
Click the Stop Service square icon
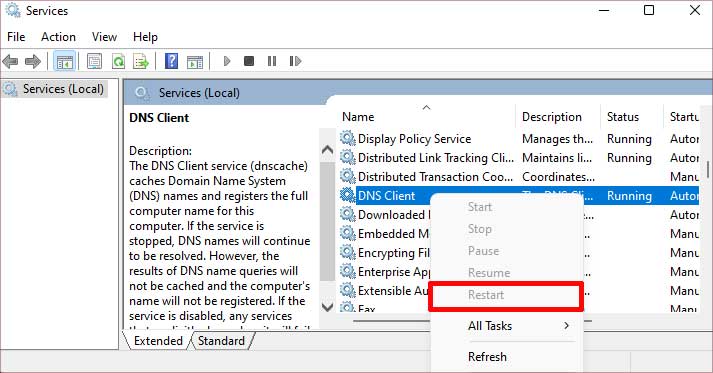(x=249, y=61)
